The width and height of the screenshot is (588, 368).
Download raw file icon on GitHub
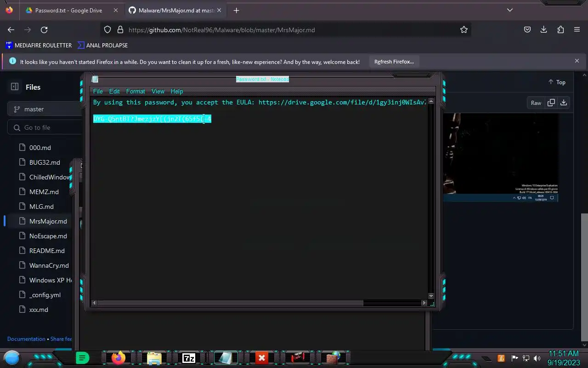[x=564, y=103]
